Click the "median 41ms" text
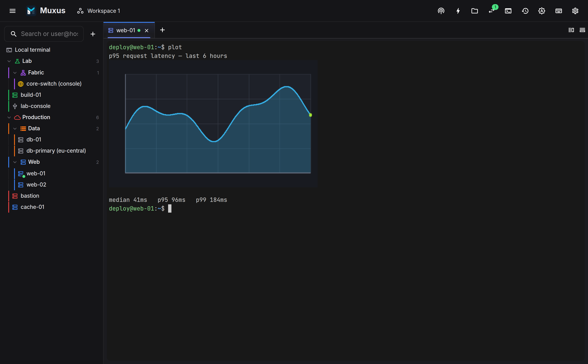This screenshot has width=588, height=364. pyautogui.click(x=128, y=200)
